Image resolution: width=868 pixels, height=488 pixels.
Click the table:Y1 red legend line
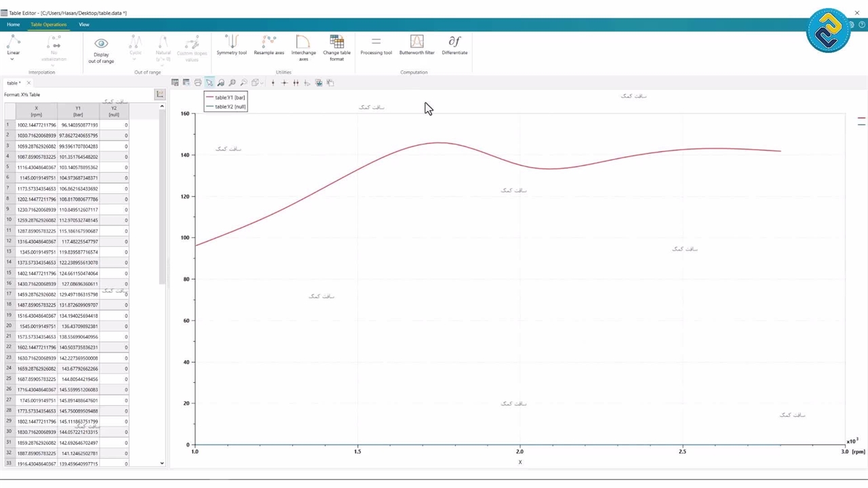pos(210,98)
